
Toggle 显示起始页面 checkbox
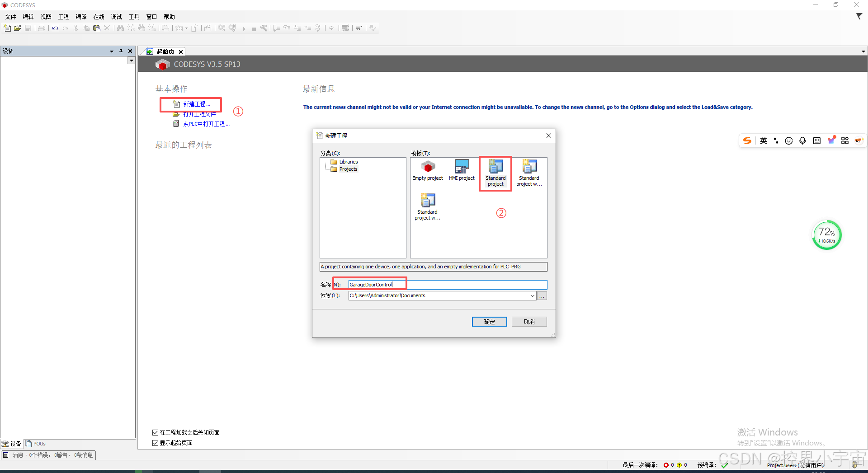coord(155,443)
